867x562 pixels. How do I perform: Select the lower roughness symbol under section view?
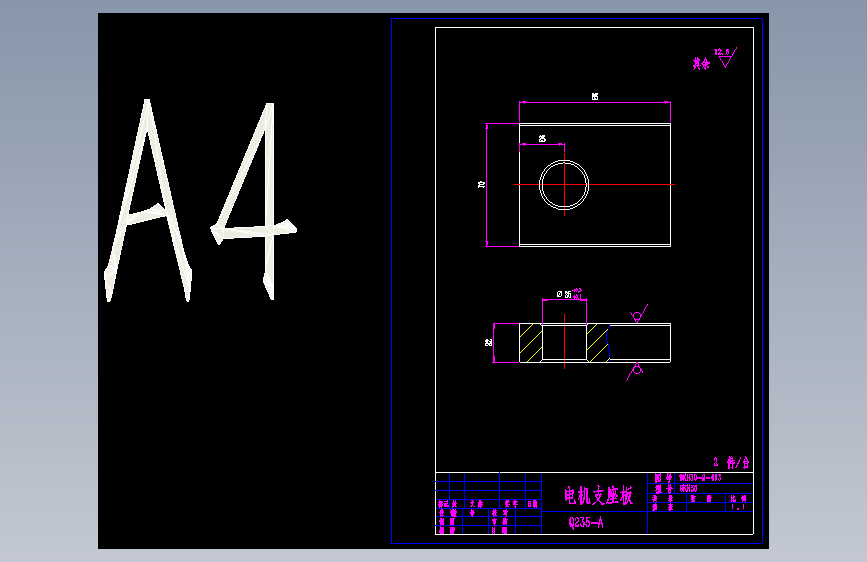coord(635,372)
